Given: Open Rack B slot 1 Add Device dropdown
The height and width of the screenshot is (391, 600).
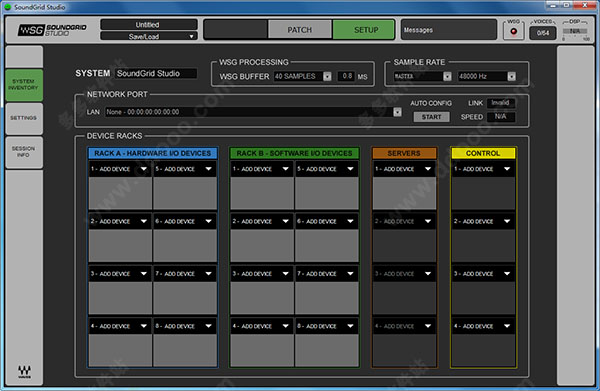Looking at the screenshot, I should tap(261, 169).
